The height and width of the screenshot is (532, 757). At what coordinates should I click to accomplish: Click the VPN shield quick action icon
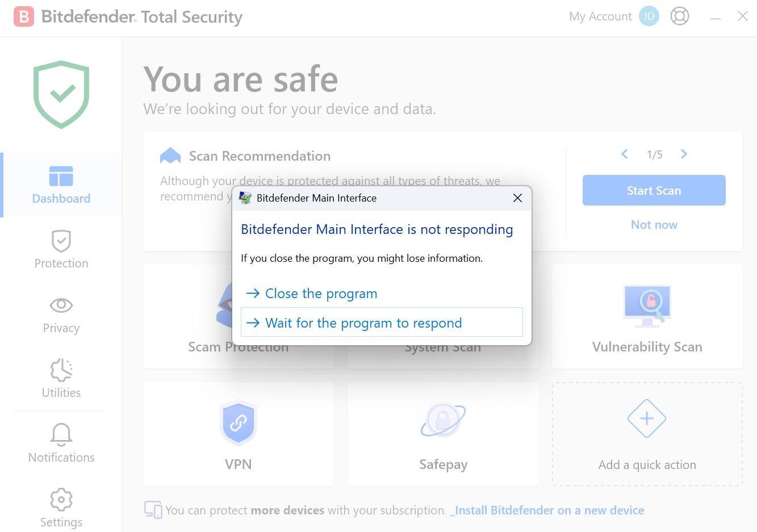point(239,423)
